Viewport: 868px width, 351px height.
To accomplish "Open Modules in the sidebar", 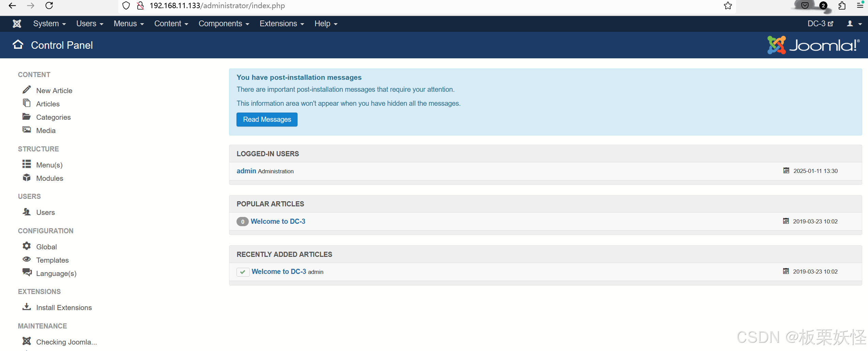I will [x=50, y=178].
